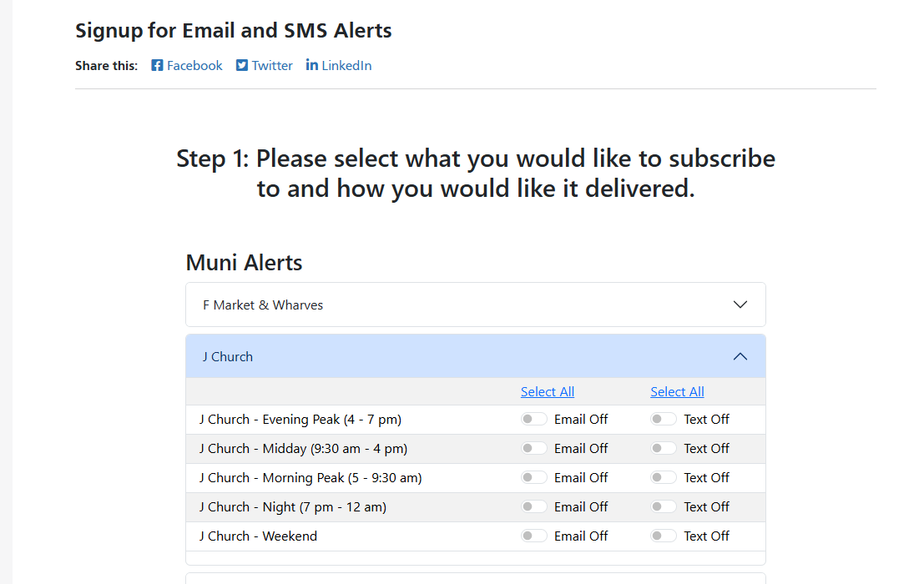Image resolution: width=924 pixels, height=584 pixels.
Task: Enable email for J Church Weekend
Action: [x=534, y=536]
